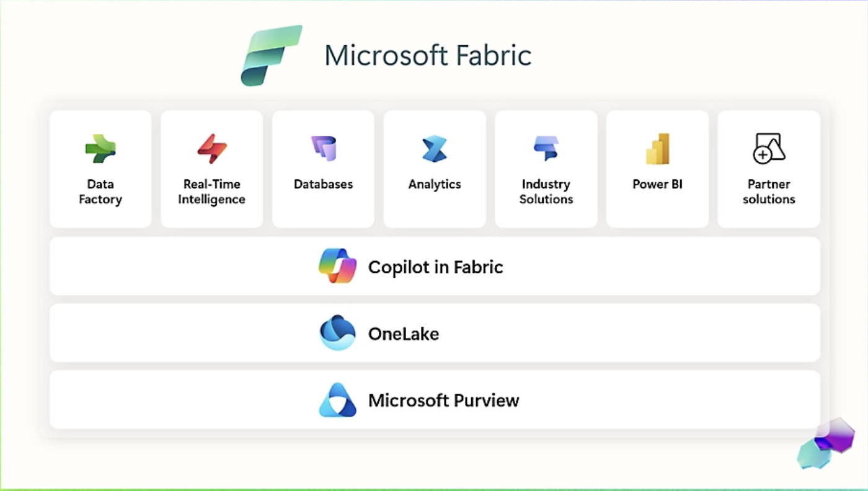Click the OneLake row
Viewport: 868px width, 491px height.
tap(434, 333)
